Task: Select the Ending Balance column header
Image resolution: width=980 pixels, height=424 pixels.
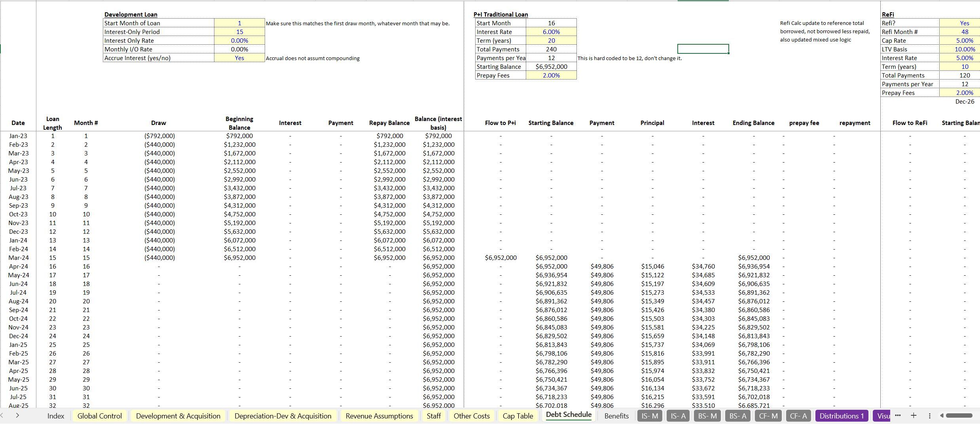Action: (754, 123)
